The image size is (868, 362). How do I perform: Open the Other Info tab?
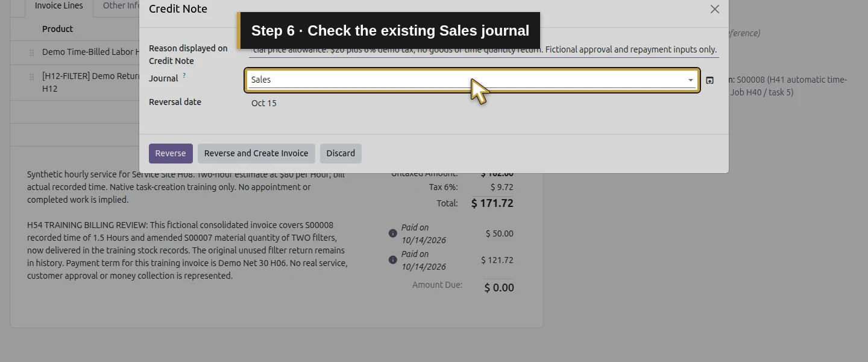point(121,6)
